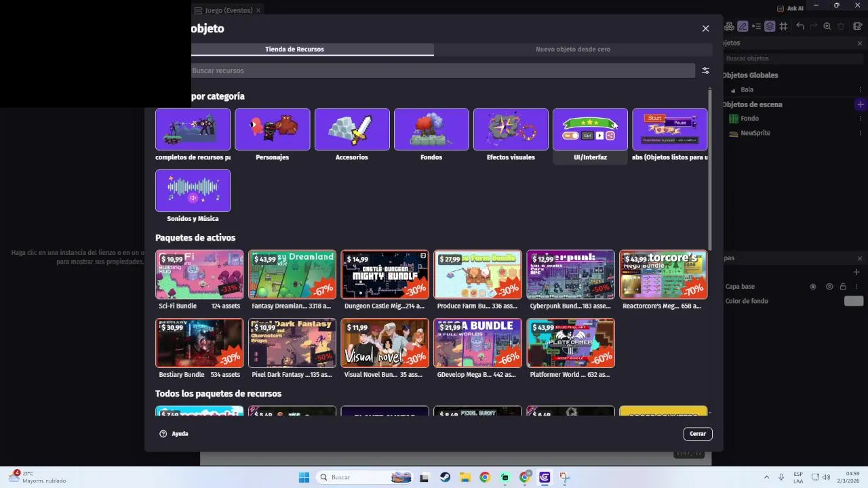
Task: Open the Fondos category
Action: [431, 136]
